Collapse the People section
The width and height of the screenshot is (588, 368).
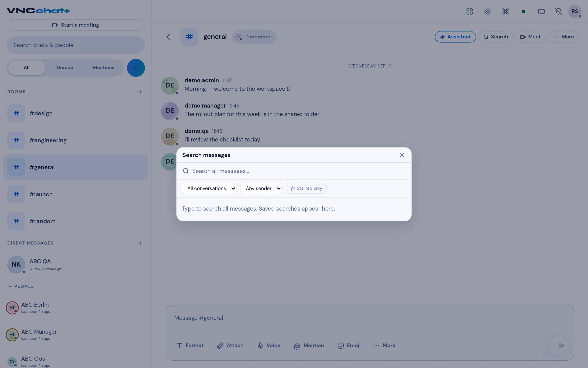coord(21,286)
